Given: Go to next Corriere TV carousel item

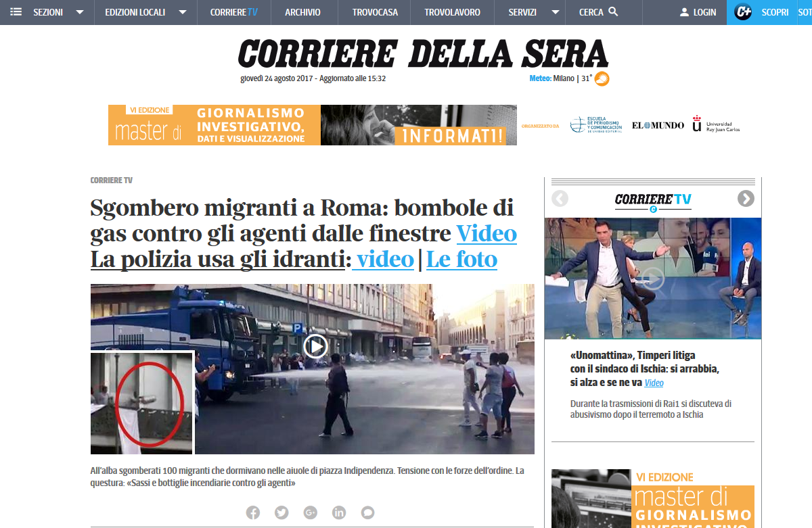Looking at the screenshot, I should click(746, 199).
